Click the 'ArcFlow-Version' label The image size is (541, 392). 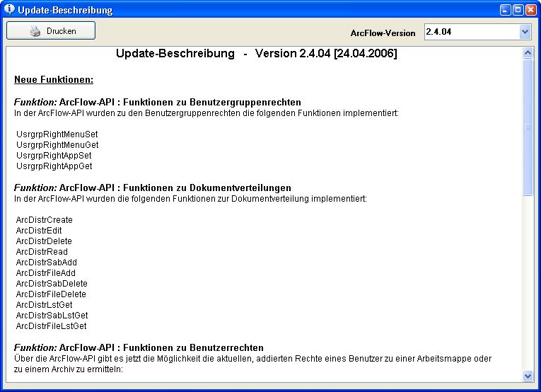(x=383, y=33)
